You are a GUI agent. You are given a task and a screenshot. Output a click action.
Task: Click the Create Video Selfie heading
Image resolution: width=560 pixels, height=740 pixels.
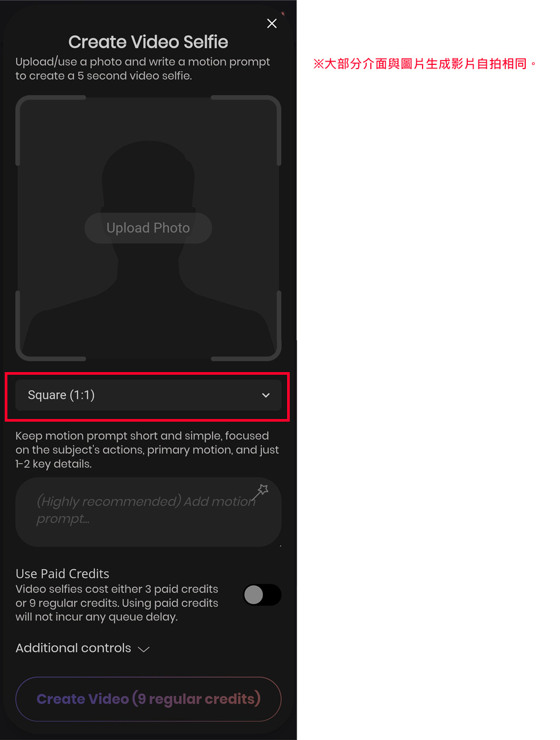148,42
